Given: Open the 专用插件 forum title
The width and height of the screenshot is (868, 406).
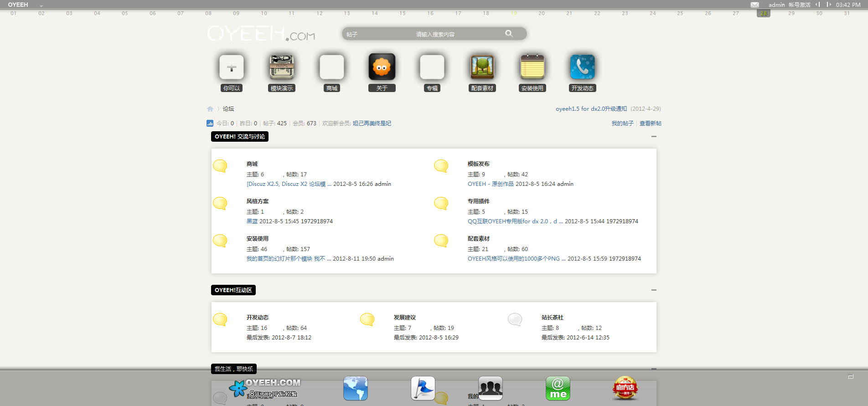Looking at the screenshot, I should [478, 201].
